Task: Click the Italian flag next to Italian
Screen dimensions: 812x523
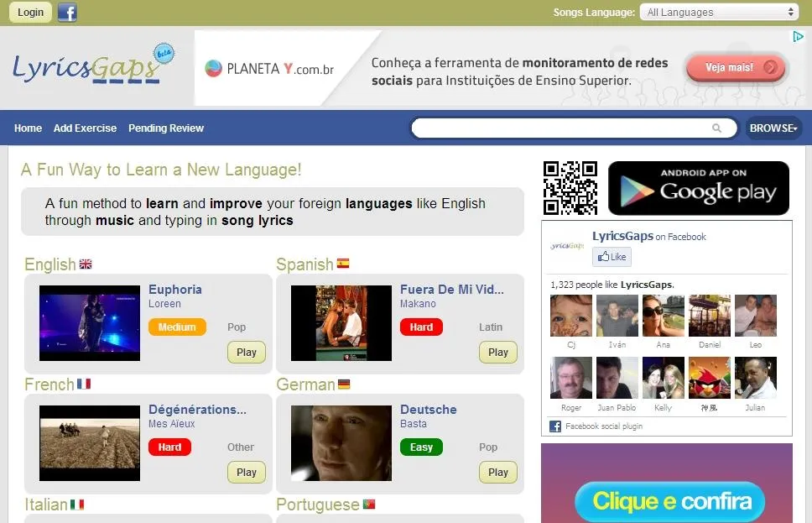Action: 77,505
